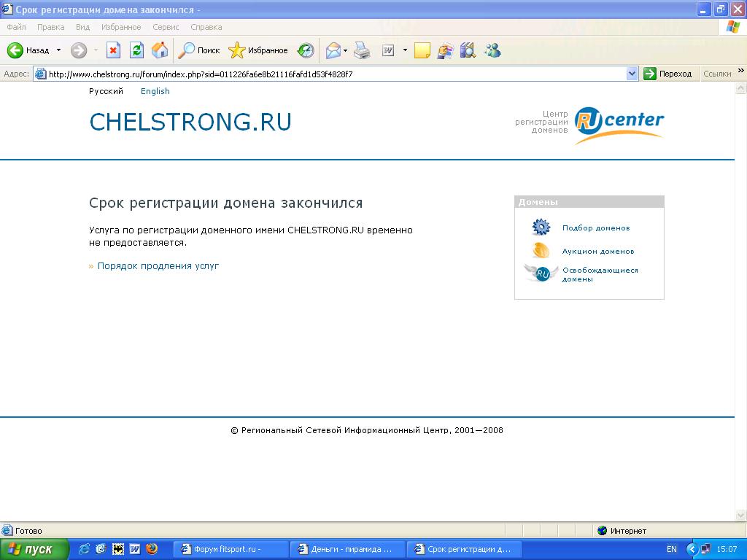Open the Избранное menu in menu bar

coord(121,27)
